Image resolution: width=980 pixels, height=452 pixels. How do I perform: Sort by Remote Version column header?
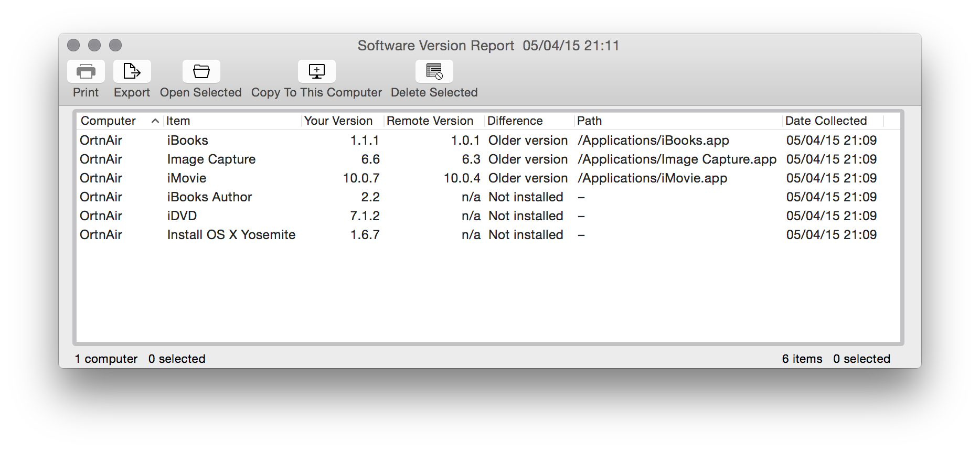(430, 121)
